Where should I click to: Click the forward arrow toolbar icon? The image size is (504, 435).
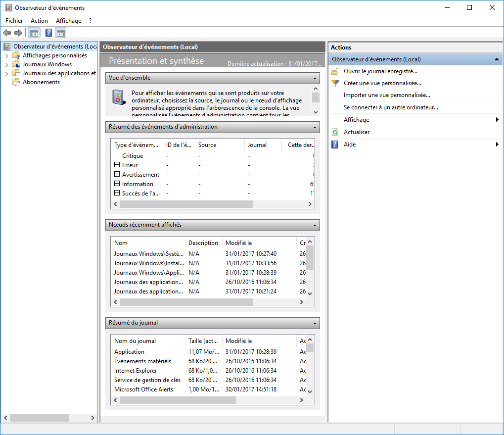click(x=18, y=33)
